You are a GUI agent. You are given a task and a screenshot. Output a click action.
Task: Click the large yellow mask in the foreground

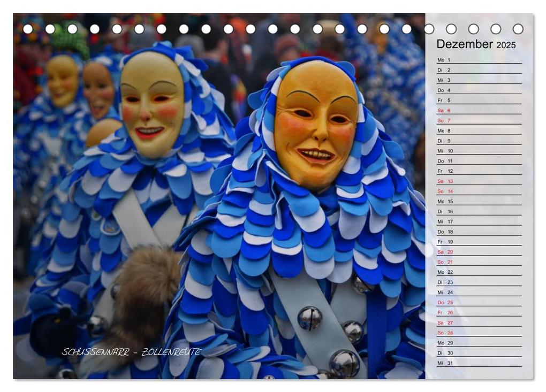pyautogui.click(x=316, y=126)
